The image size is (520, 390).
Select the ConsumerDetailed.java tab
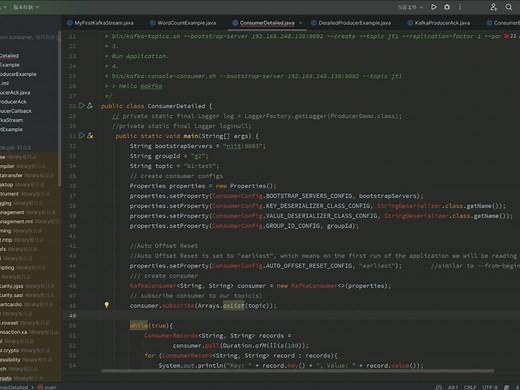(267, 23)
